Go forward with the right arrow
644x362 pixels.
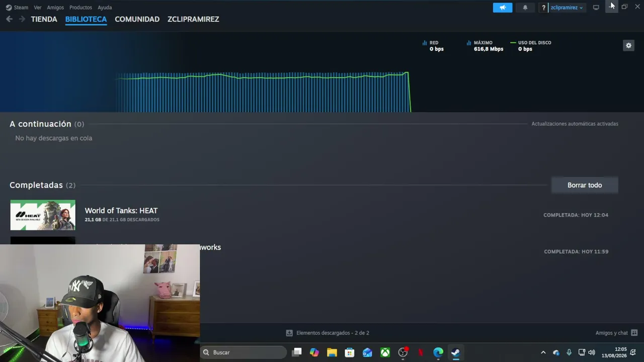point(22,19)
